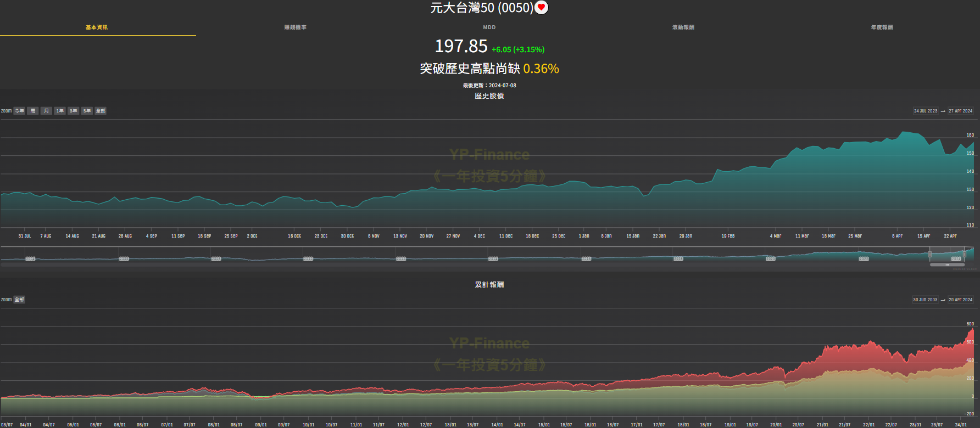The image size is (980, 428).
Task: Select the 今年 zoom range button
Action: tap(19, 111)
